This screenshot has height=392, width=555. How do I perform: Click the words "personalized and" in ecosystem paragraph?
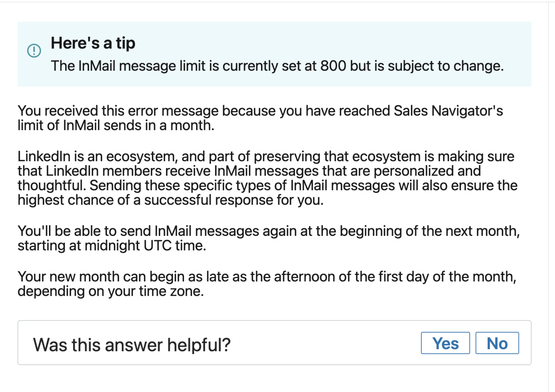(x=427, y=171)
